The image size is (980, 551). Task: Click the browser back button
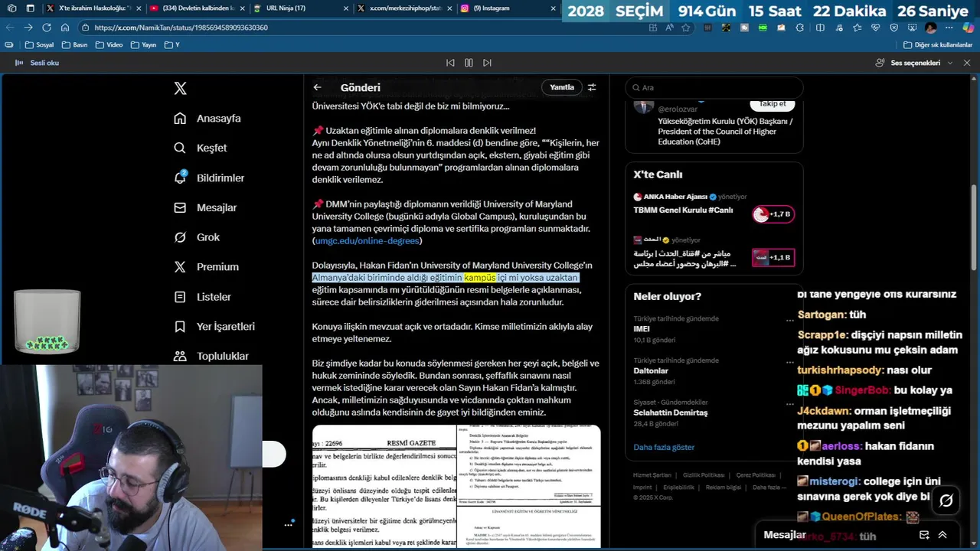point(10,28)
